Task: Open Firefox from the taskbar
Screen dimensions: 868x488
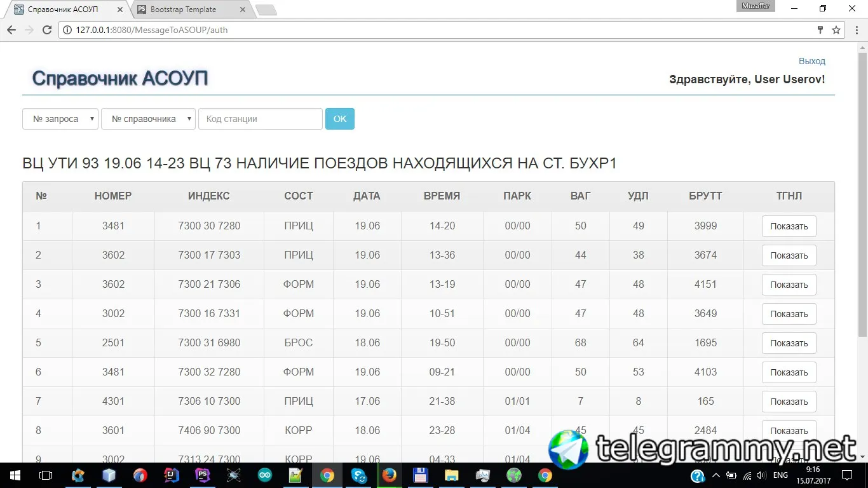Action: point(390,475)
